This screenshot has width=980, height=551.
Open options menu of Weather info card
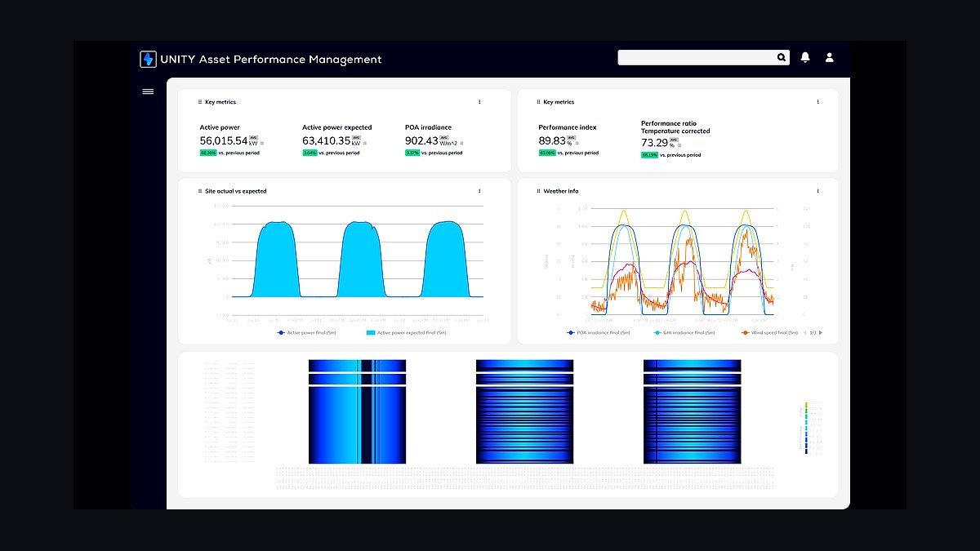[x=817, y=191]
